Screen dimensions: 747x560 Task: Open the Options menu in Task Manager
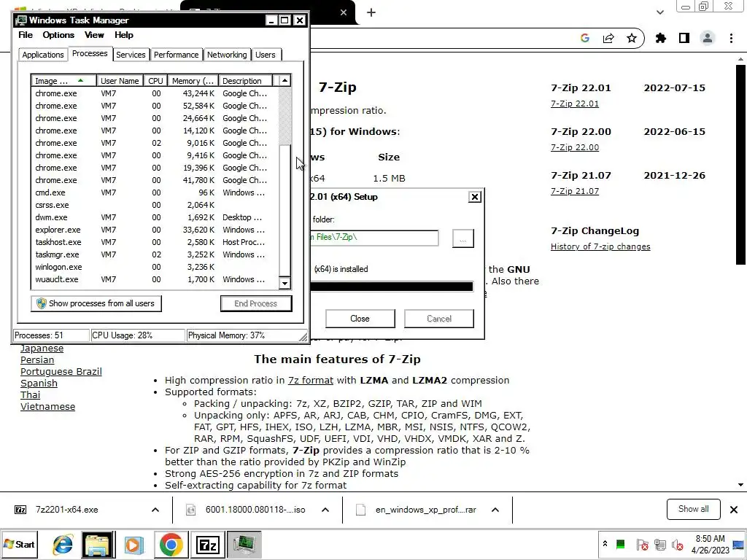[x=58, y=35]
